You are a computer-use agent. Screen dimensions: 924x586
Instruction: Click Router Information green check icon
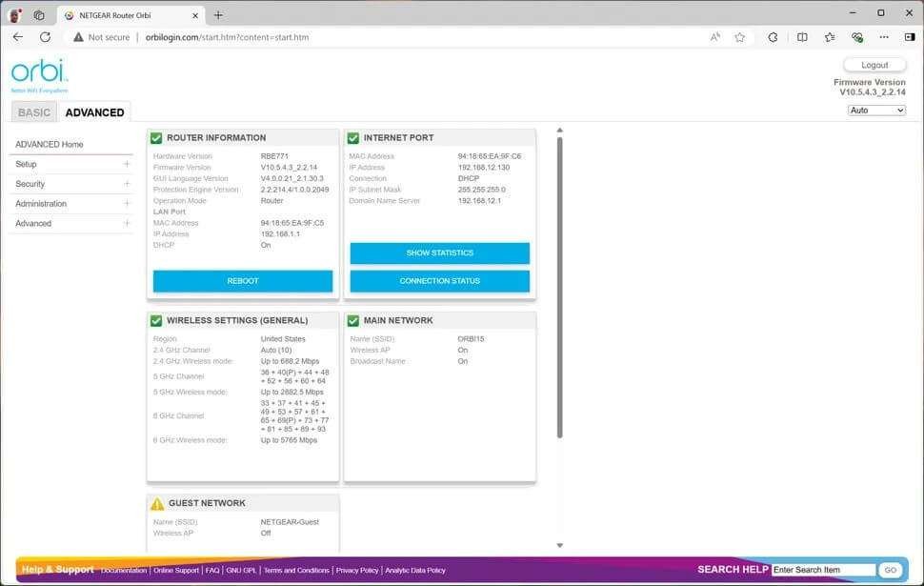point(156,138)
